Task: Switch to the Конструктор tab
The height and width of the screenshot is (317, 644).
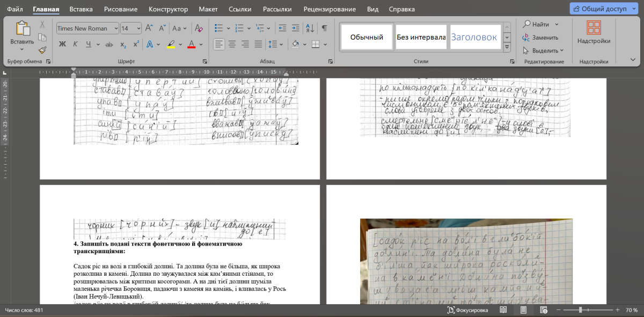Action: click(x=169, y=9)
